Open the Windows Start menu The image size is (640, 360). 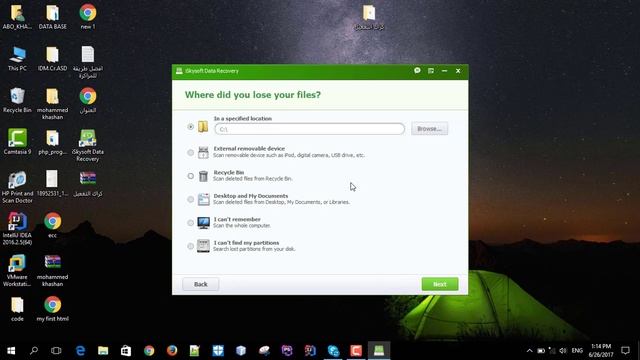click(11, 350)
